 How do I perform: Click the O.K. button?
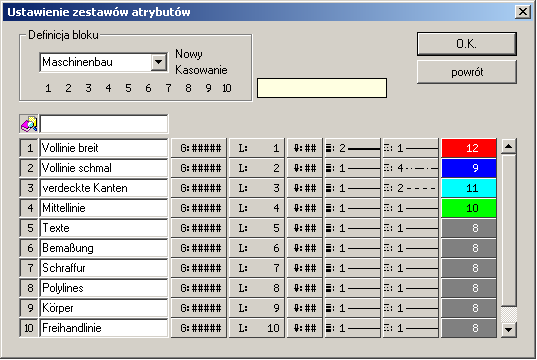(466, 44)
